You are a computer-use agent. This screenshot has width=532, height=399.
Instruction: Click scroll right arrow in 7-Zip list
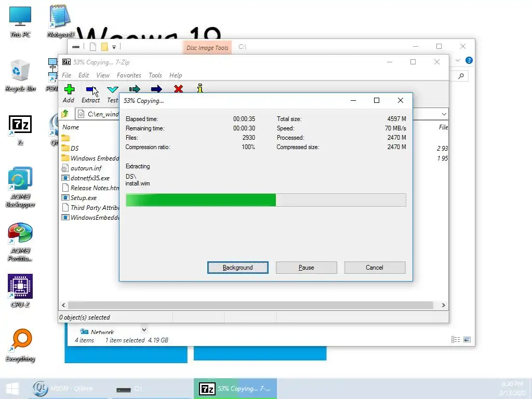click(443, 305)
